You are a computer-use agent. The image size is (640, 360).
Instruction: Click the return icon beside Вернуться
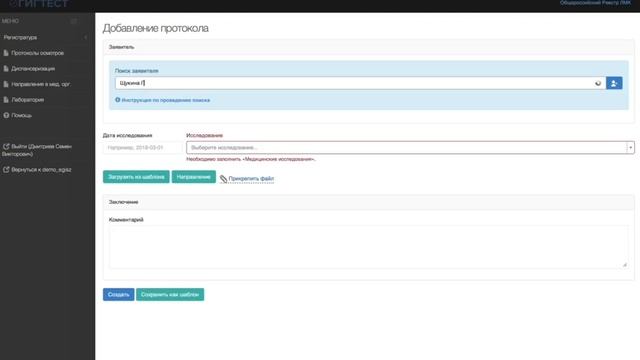point(6,169)
